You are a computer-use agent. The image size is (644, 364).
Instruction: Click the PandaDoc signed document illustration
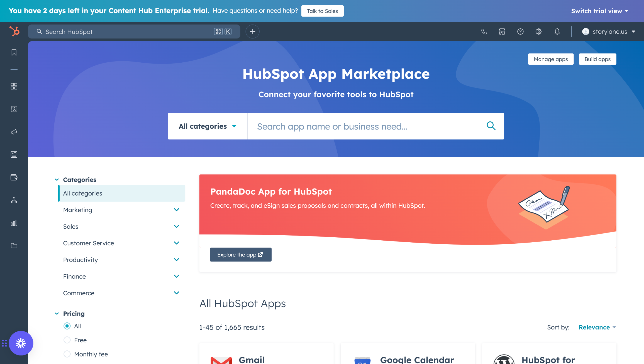point(544,207)
